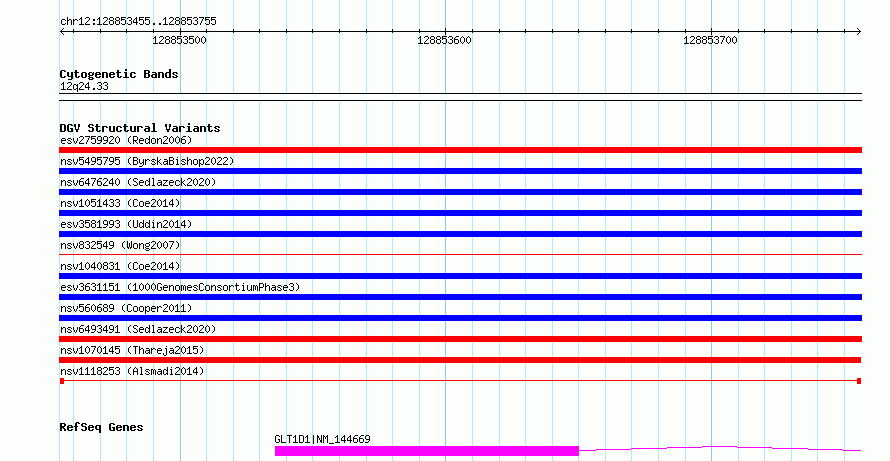This screenshot has width=890, height=461.
Task: Select the red bar under nsv6493491
Action: 460,339
